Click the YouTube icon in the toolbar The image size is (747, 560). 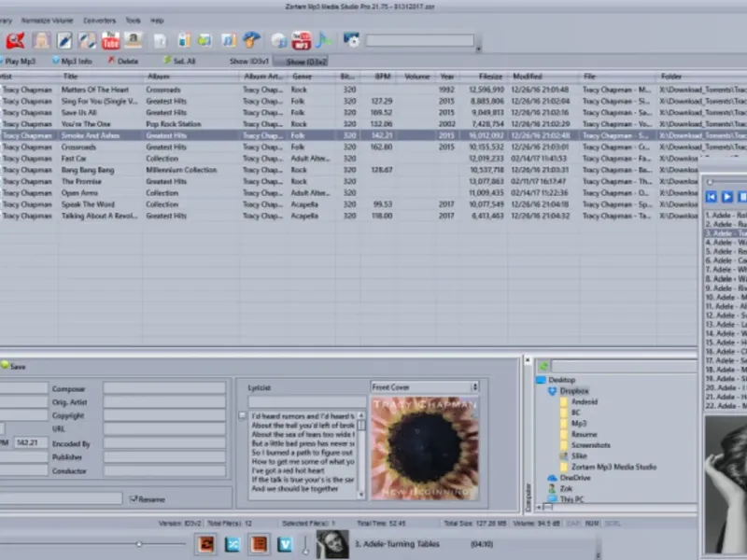(x=110, y=40)
